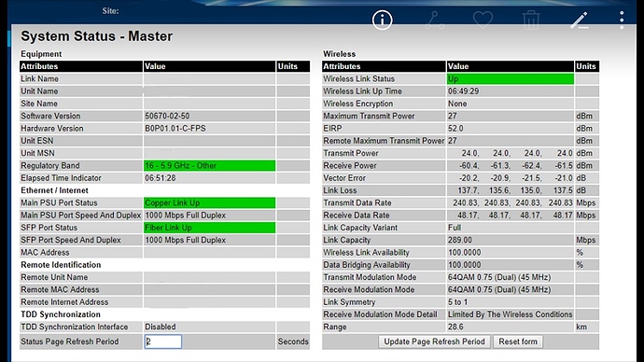This screenshot has height=362, width=644.
Task: Click the share nodes icon
Action: click(x=434, y=21)
